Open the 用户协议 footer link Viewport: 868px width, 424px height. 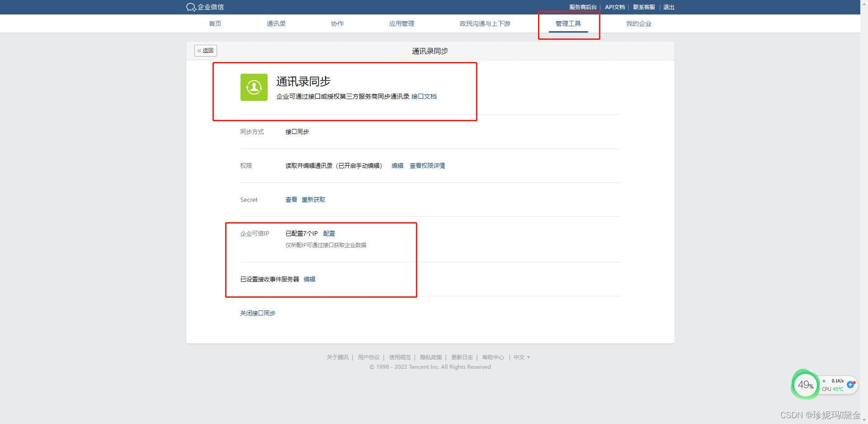[369, 357]
